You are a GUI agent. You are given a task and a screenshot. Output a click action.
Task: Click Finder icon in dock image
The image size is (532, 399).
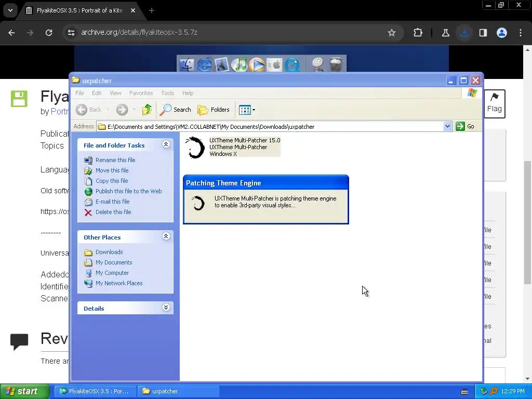point(187,64)
